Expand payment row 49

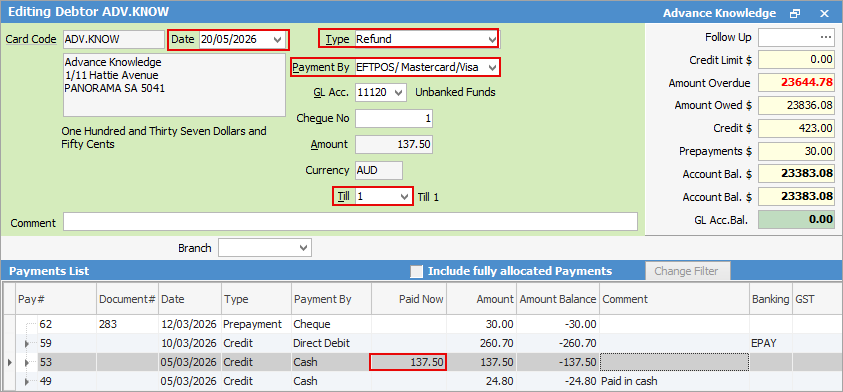pyautogui.click(x=27, y=381)
